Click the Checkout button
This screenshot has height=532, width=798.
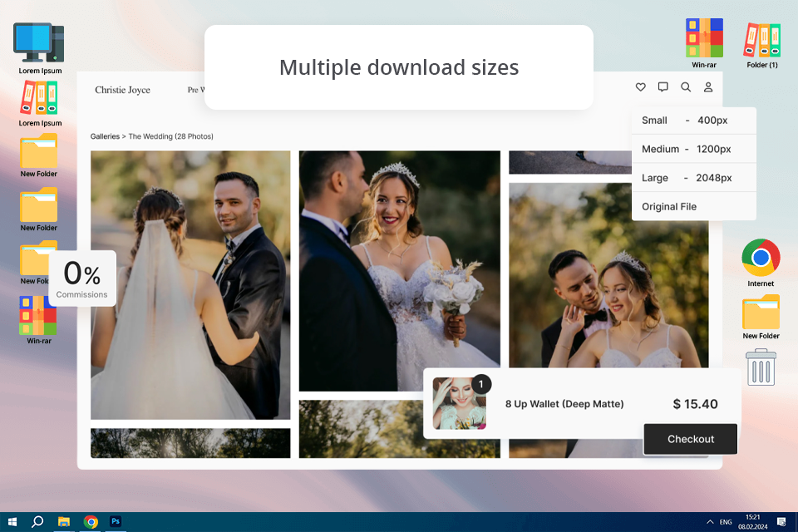[x=691, y=439]
